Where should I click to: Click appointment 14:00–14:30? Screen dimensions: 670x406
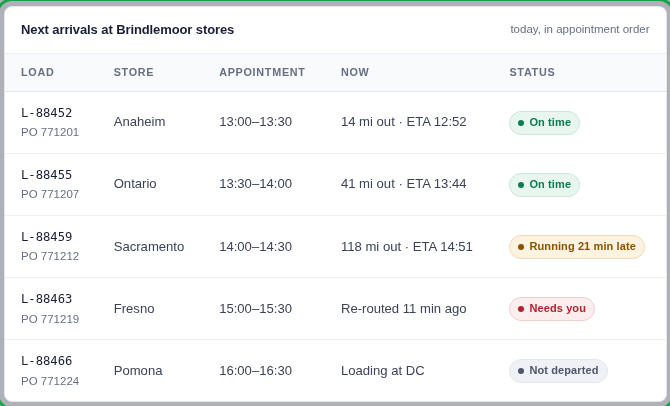(256, 247)
